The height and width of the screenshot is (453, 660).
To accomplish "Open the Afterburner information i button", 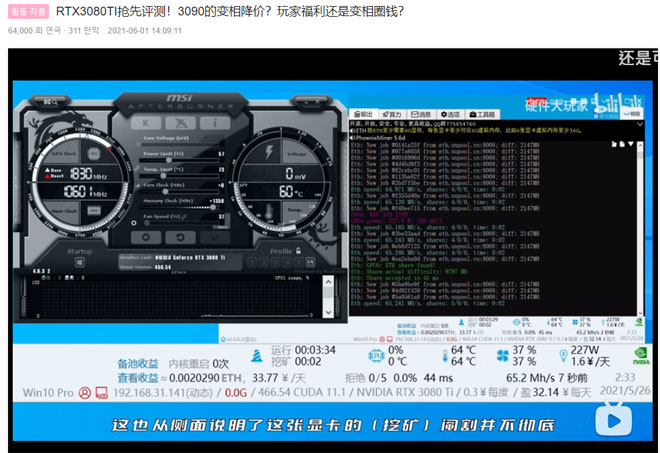I will click(x=215, y=123).
